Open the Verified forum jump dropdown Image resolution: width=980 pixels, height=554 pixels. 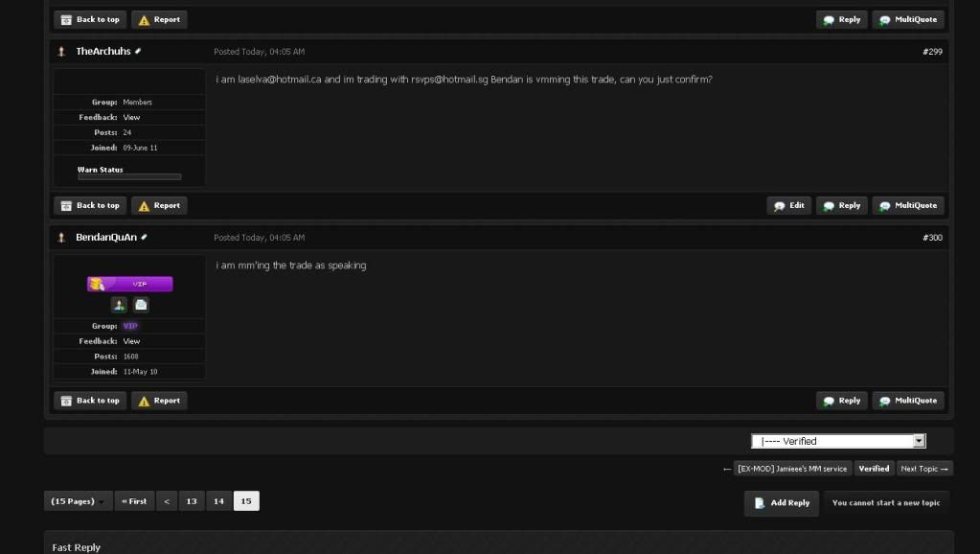[838, 441]
